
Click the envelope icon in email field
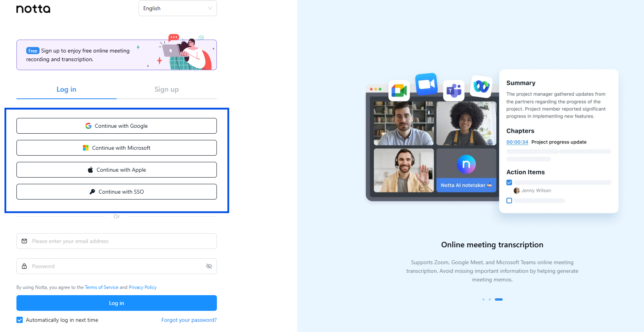[24, 241]
